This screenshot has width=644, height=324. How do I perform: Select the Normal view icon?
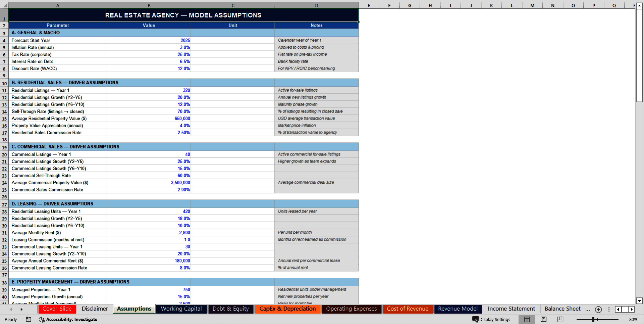pos(527,319)
